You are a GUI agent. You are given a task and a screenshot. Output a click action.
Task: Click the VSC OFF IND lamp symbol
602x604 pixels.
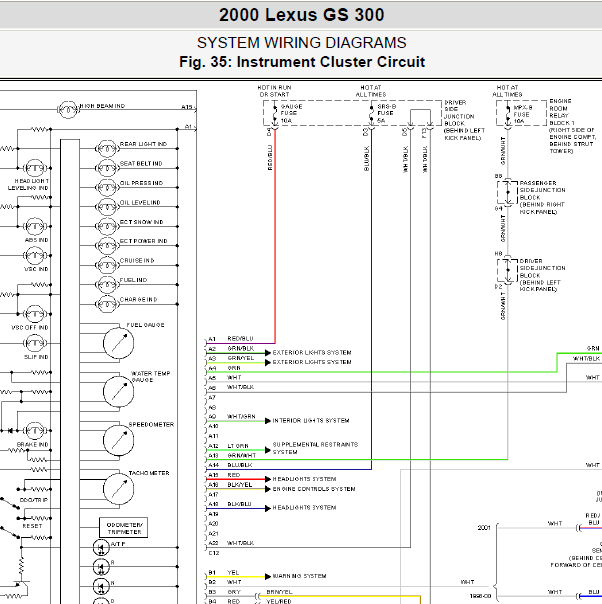(35, 314)
